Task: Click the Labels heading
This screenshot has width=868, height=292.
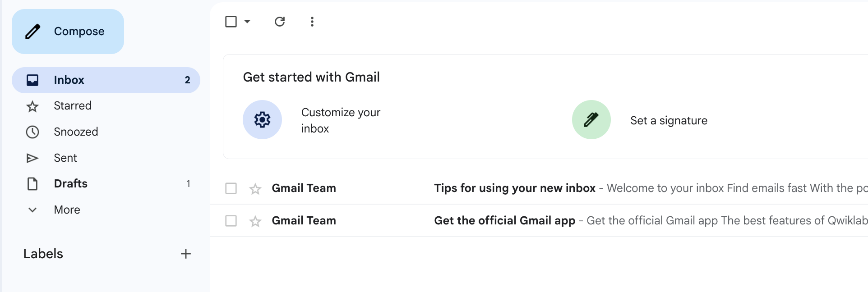Action: pyautogui.click(x=43, y=254)
